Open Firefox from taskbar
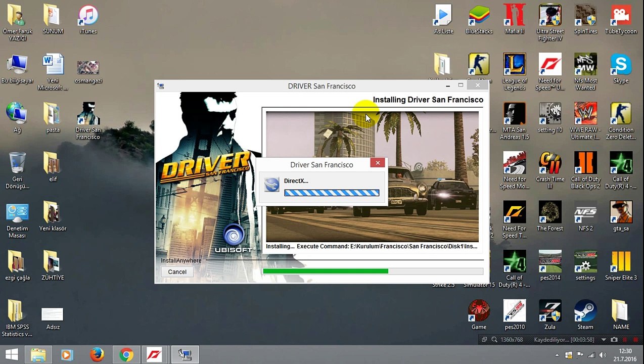This screenshot has height=364, width=644. 97,355
